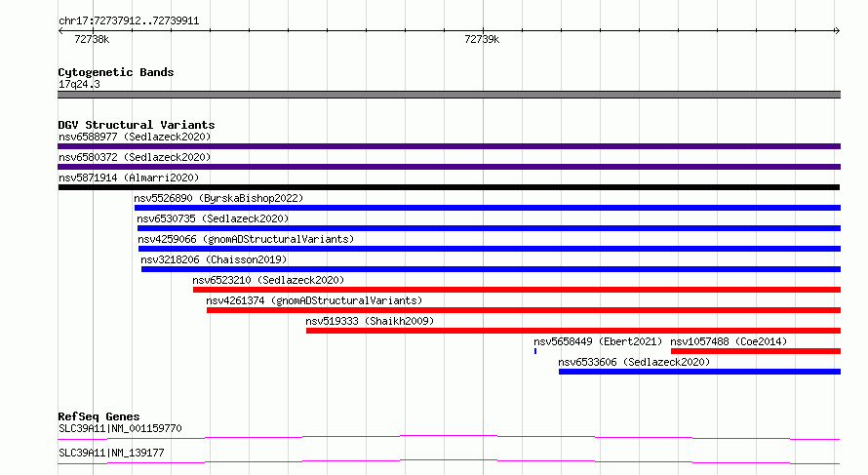
Task: Click the 72739k ruler tick label
Action: tap(482, 39)
